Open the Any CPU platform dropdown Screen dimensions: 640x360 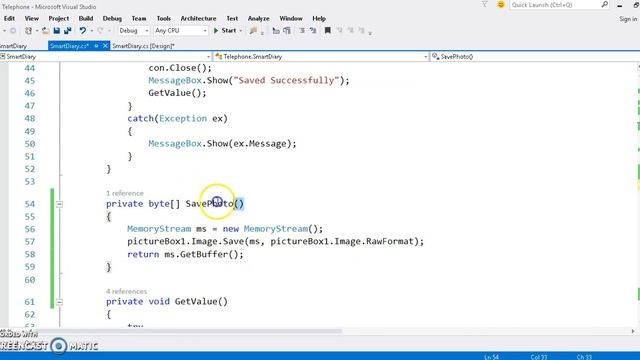point(181,31)
